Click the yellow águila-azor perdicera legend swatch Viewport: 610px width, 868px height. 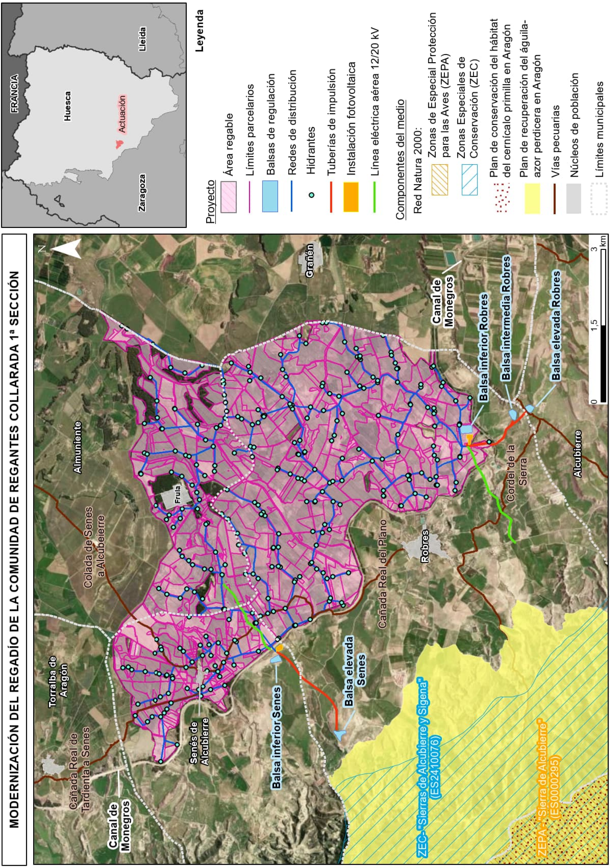click(532, 198)
